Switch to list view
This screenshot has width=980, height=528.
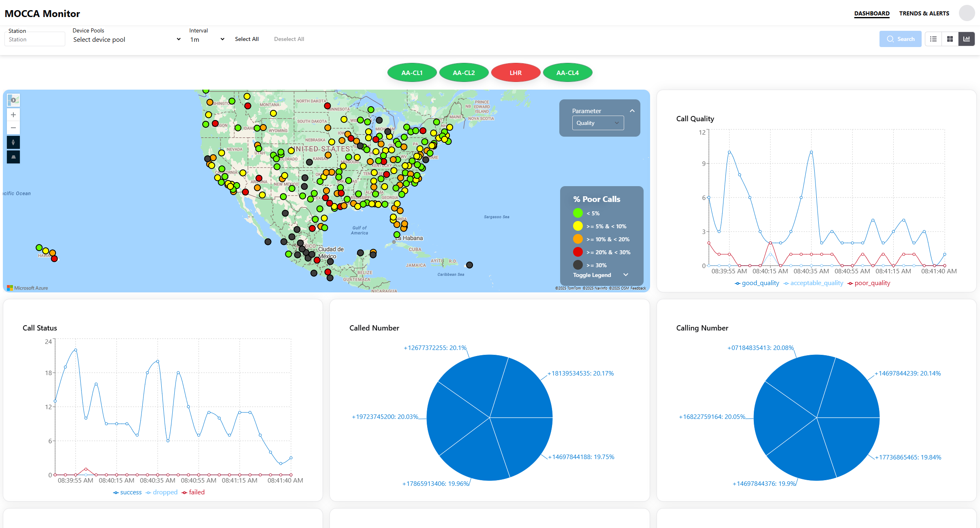(x=933, y=39)
